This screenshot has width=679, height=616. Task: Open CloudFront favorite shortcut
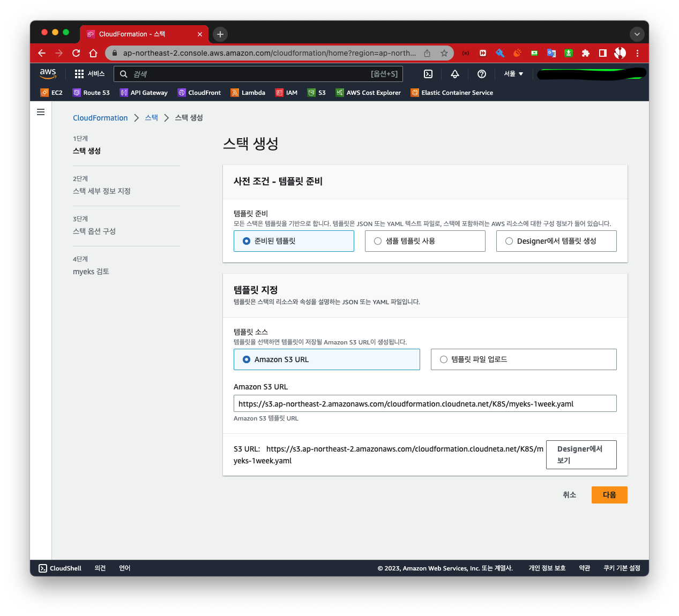coord(199,93)
